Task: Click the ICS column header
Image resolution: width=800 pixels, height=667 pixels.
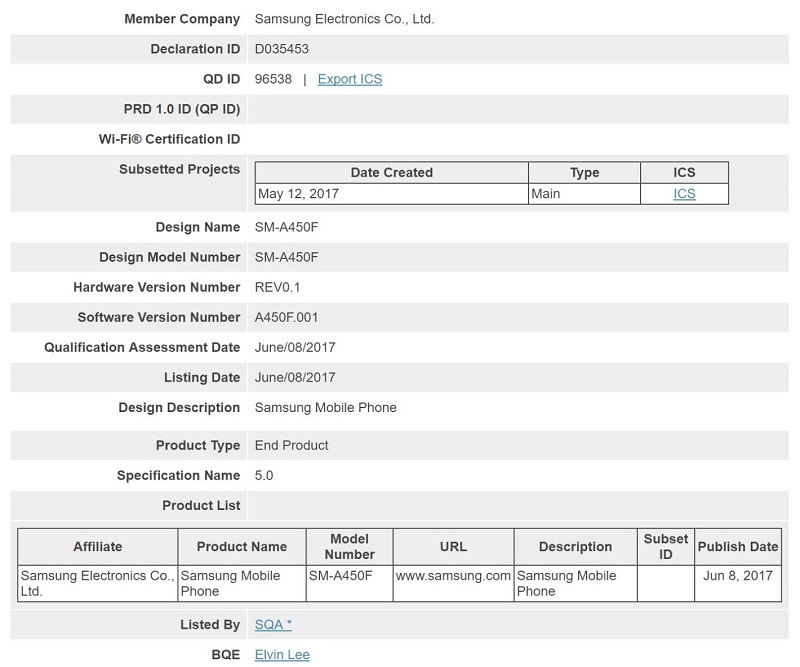Action: 684,172
